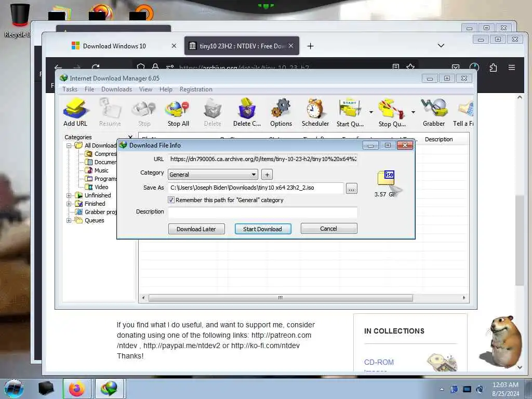Expand the Unfinished category tree node
This screenshot has height=399, width=532.
pyautogui.click(x=69, y=195)
